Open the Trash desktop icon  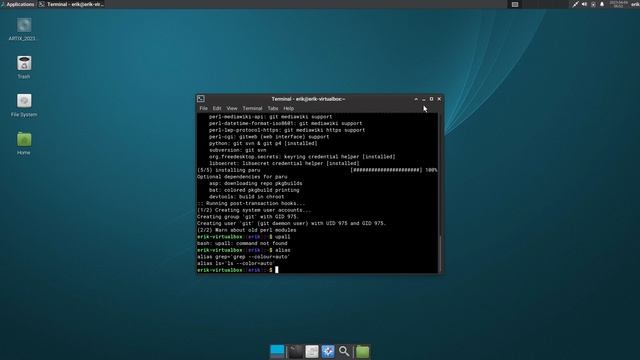[x=24, y=63]
